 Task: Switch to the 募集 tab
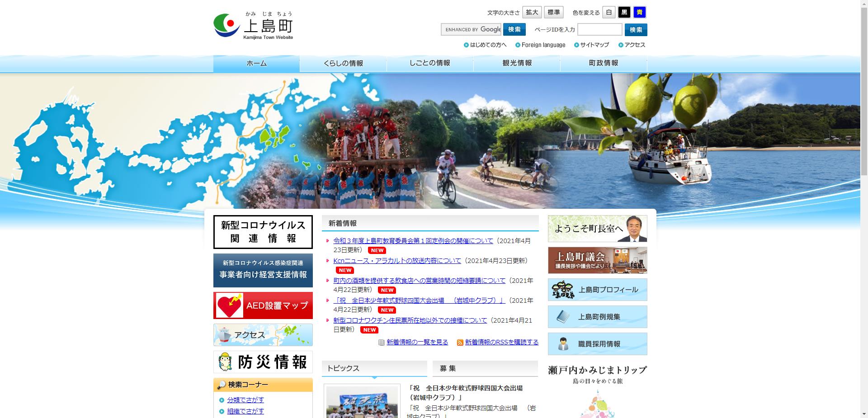coord(447,368)
